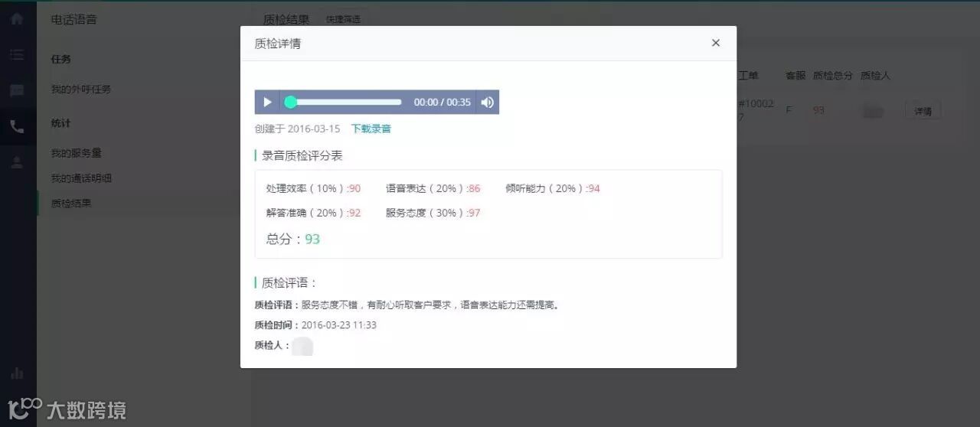Click the 服务态度 score 97
980x427 pixels.
(x=474, y=213)
